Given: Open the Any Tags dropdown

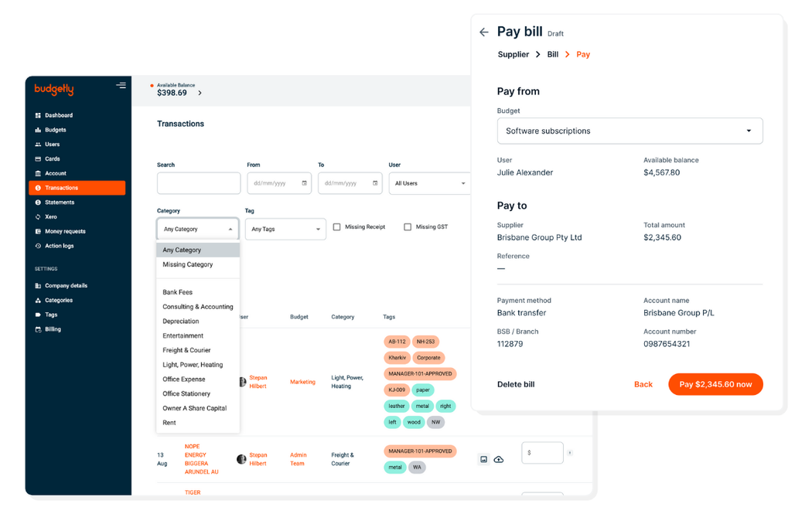Looking at the screenshot, I should (x=285, y=230).
